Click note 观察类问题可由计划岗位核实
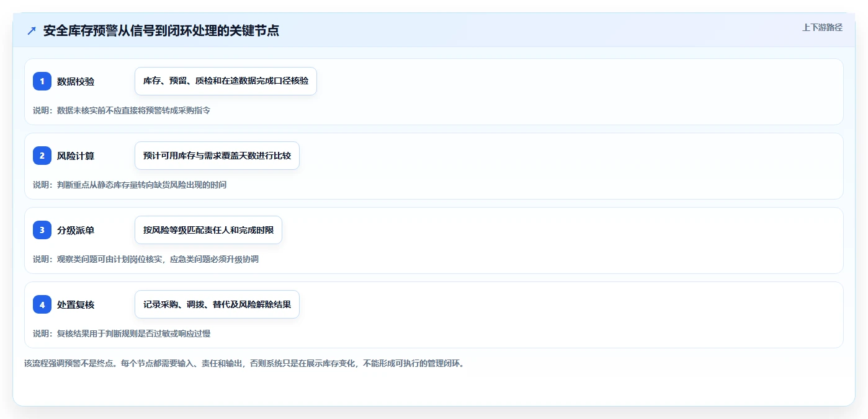This screenshot has height=419, width=868. tap(110, 259)
